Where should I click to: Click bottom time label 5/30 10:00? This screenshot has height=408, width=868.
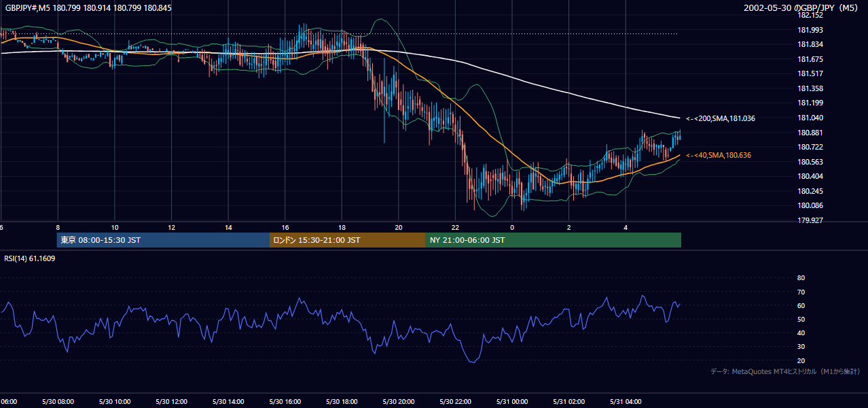tap(115, 401)
